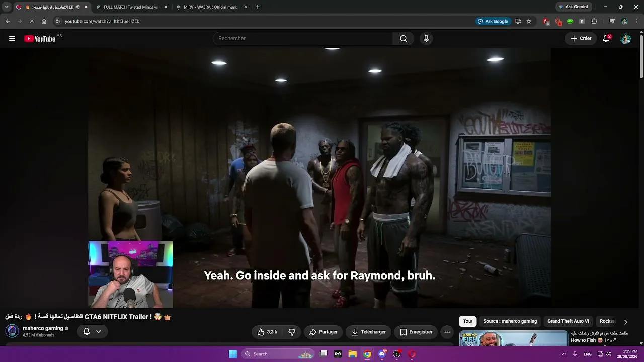View site information for youtube.com
This screenshot has width=644, height=362.
point(58,21)
